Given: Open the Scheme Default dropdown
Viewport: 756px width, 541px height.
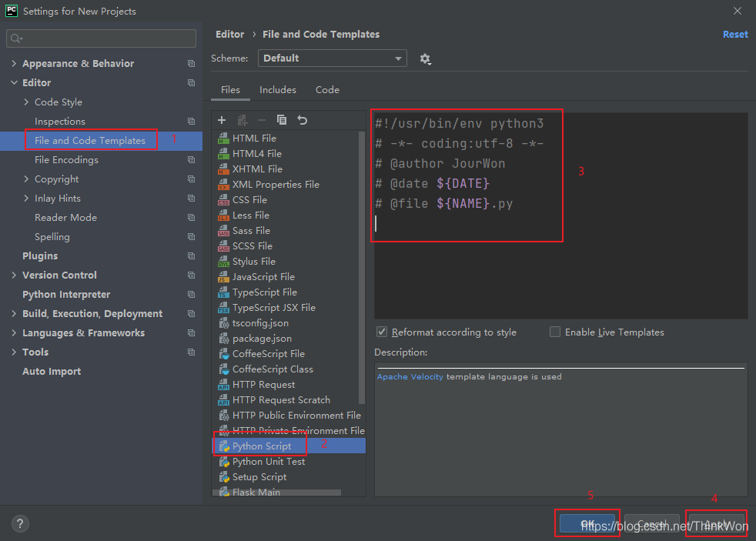Looking at the screenshot, I should pos(333,58).
